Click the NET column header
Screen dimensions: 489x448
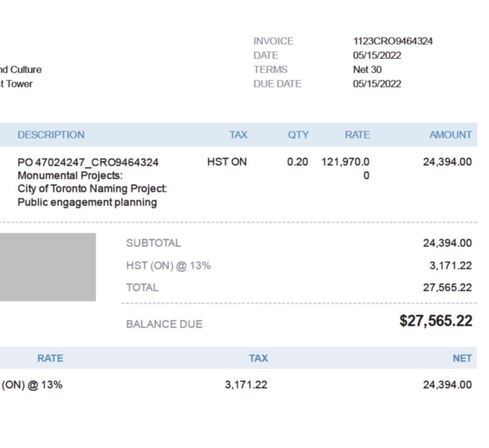462,358
